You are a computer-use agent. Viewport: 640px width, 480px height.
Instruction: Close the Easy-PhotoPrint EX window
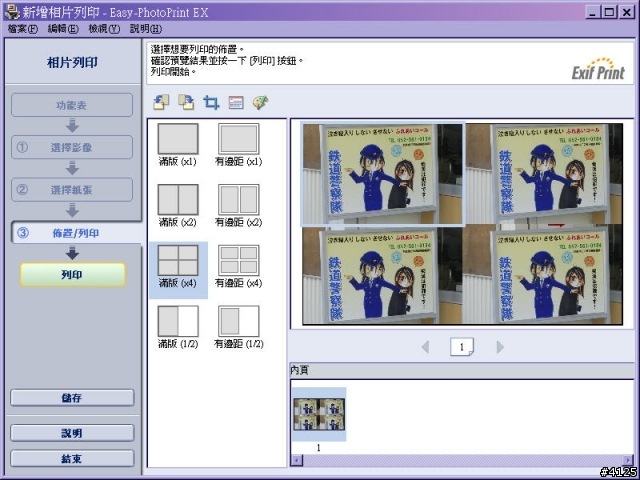pos(627,12)
